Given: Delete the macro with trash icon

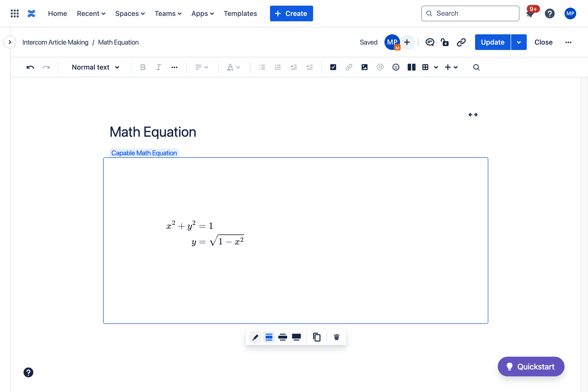Looking at the screenshot, I should pos(336,337).
